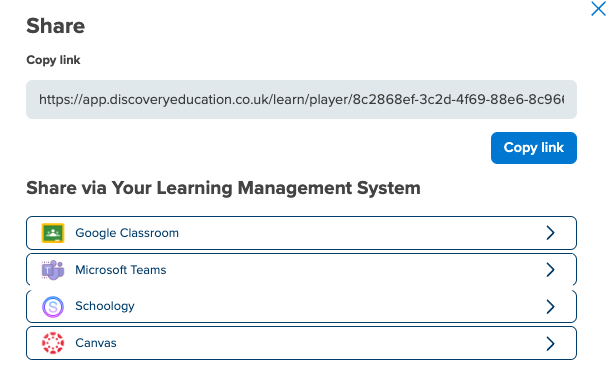
Task: Click the small Copy link label above the URL
Action: click(x=53, y=60)
